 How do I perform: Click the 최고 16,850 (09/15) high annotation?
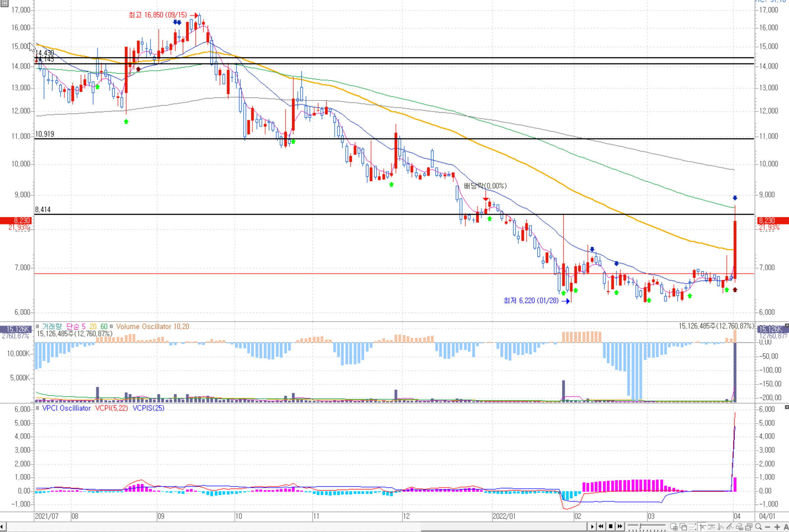click(x=158, y=15)
